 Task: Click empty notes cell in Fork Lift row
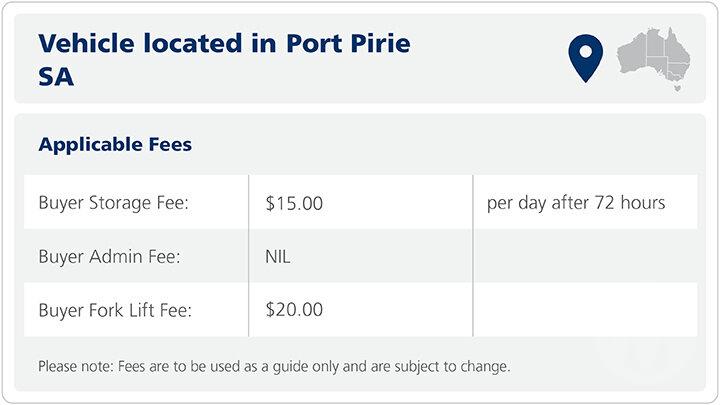coord(585,310)
